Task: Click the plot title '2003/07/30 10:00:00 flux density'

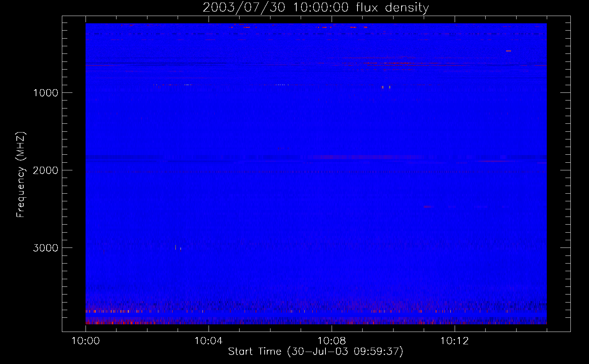Action: point(316,7)
